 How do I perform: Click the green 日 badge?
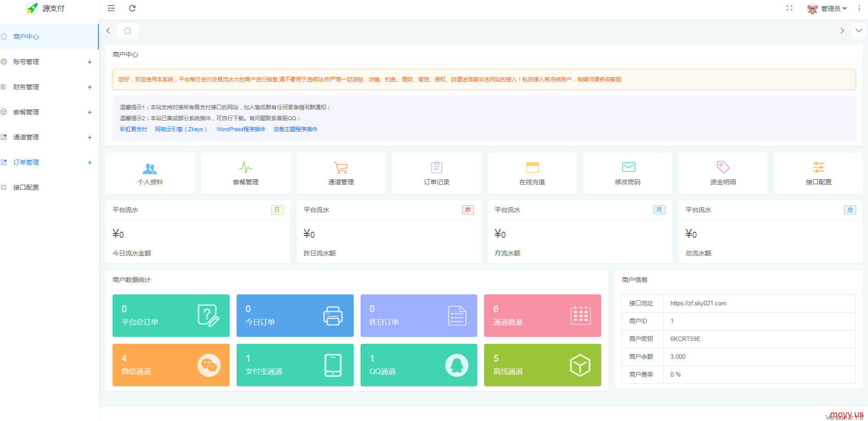click(277, 210)
